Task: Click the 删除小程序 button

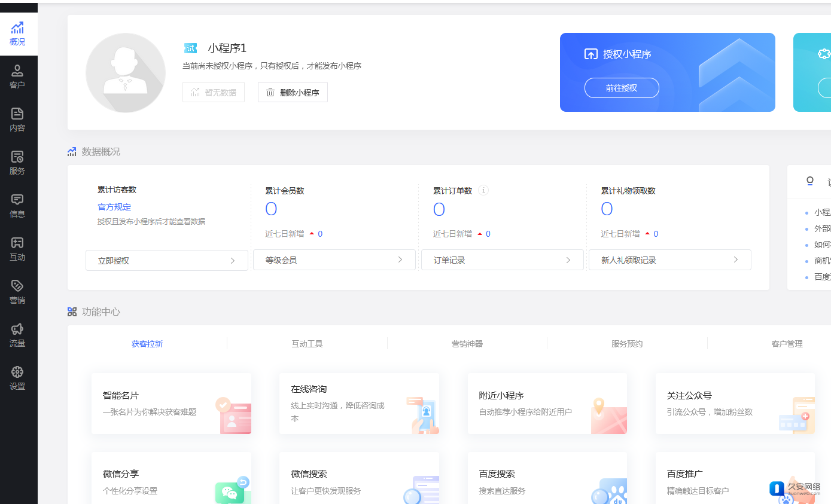Action: 293,92
